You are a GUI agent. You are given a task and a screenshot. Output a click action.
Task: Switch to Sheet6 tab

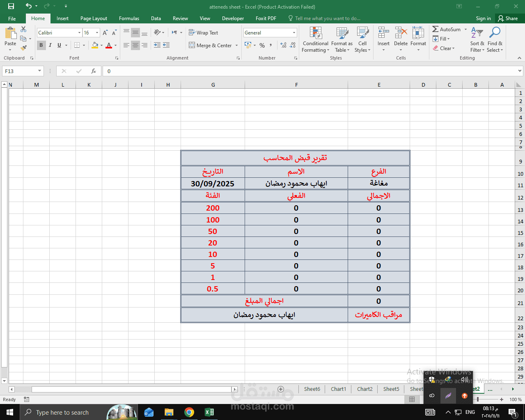pos(312,389)
